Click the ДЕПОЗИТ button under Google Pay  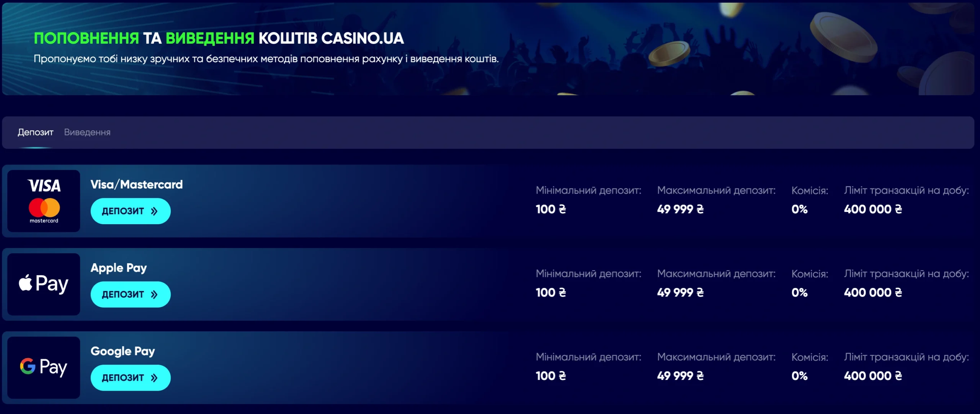(x=131, y=378)
